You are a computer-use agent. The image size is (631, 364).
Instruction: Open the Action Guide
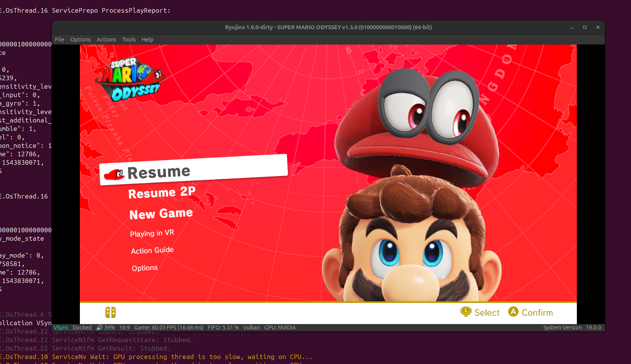152,250
